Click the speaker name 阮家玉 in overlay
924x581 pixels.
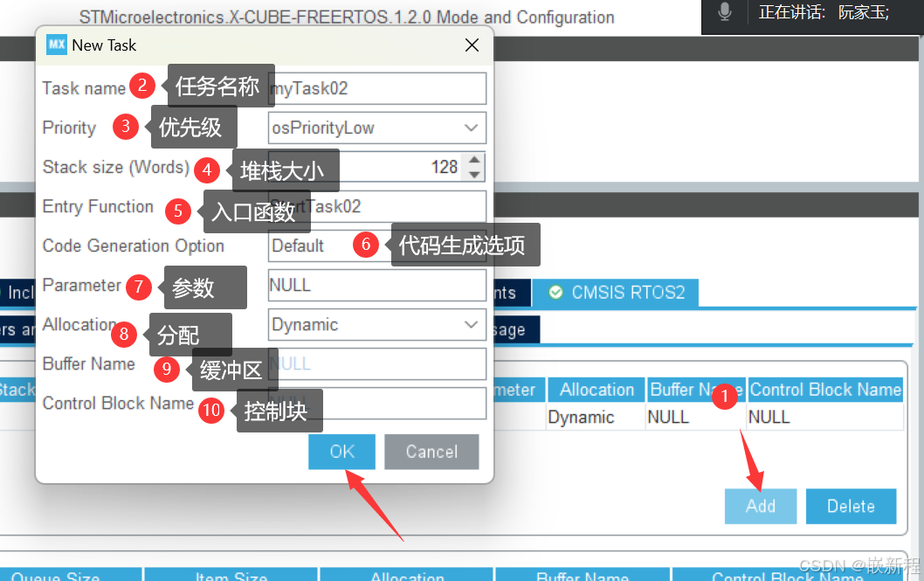click(864, 12)
